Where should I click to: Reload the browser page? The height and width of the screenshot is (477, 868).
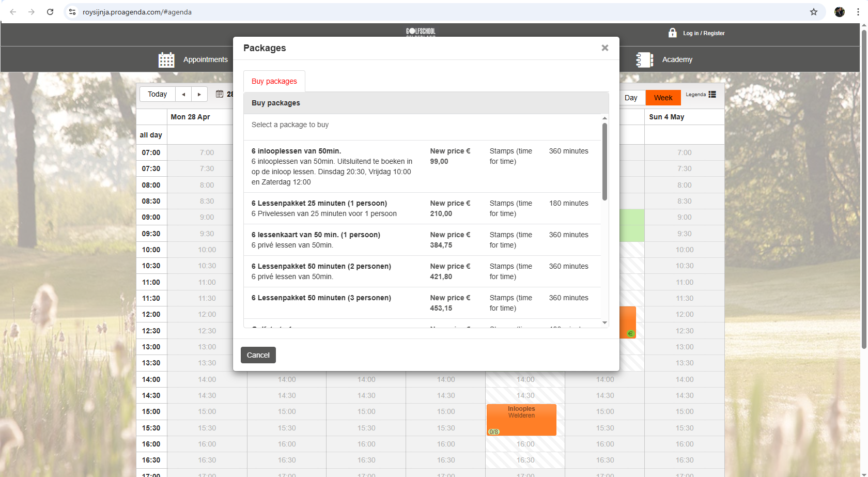pos(50,12)
